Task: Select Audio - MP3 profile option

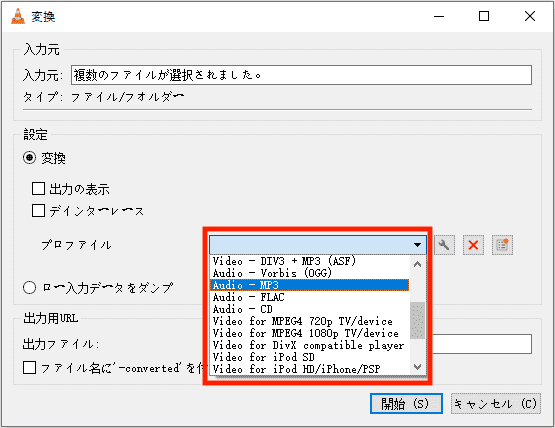Action: click(310, 285)
